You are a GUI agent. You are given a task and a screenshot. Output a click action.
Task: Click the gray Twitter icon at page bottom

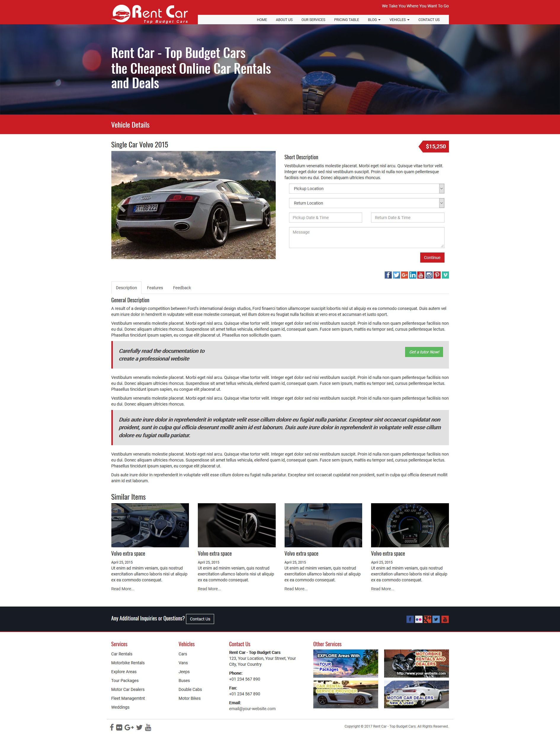click(139, 727)
